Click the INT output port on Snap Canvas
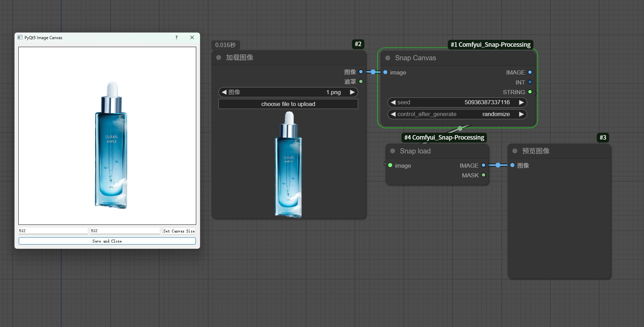Image resolution: width=644 pixels, height=327 pixels. [x=530, y=82]
